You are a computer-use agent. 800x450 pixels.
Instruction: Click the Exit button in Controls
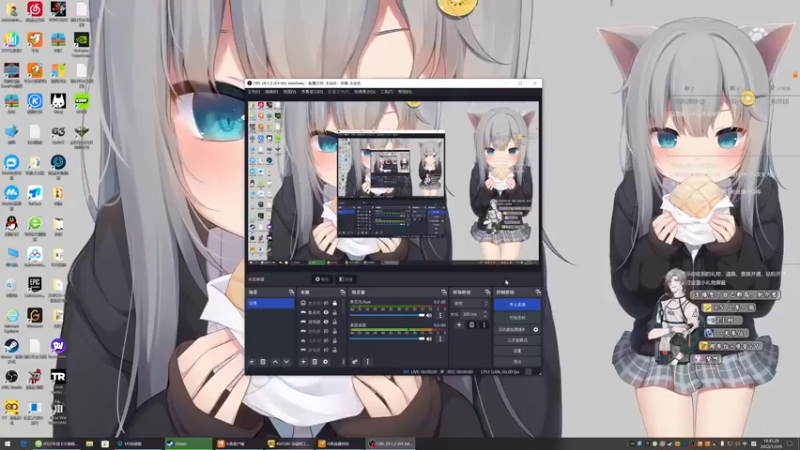tap(517, 361)
